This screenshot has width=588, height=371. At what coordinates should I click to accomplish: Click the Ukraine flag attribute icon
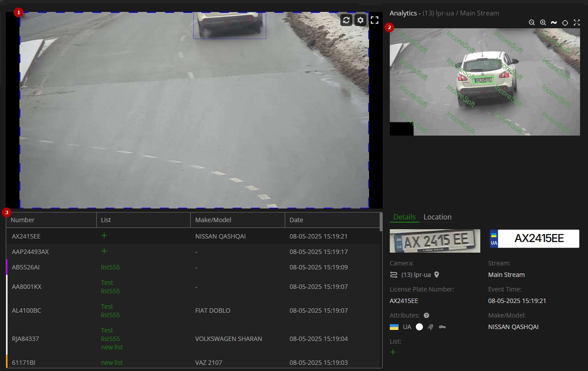pyautogui.click(x=394, y=327)
